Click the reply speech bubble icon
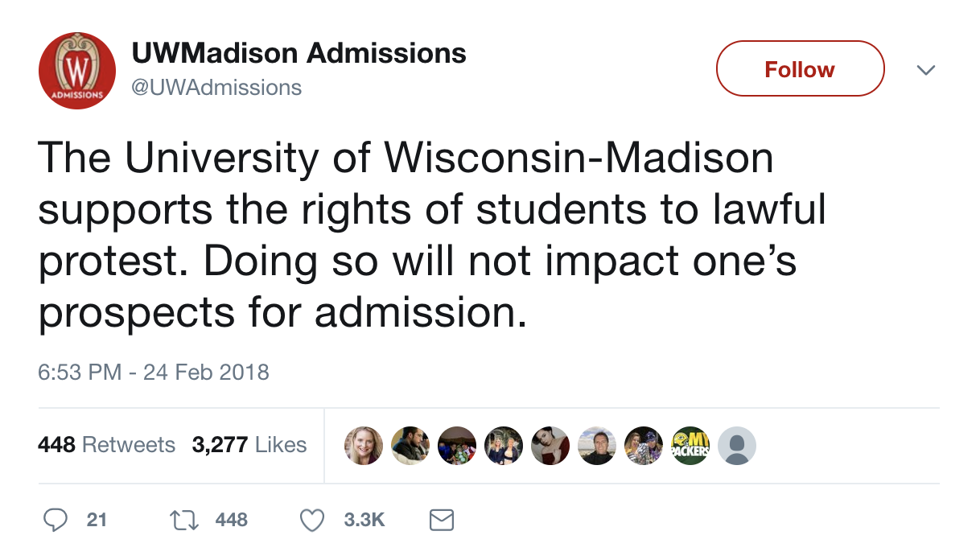Image resolution: width=980 pixels, height=560 pixels. (x=55, y=521)
